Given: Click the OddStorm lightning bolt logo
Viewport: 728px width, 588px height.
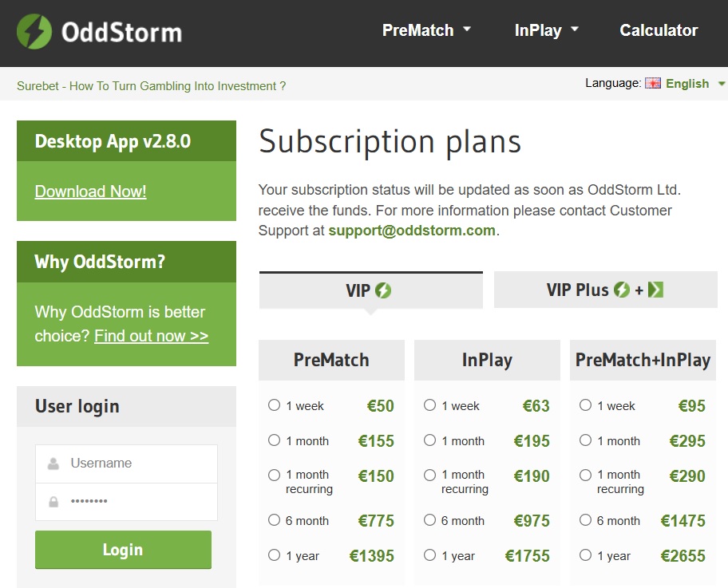Looking at the screenshot, I should pos(34,30).
